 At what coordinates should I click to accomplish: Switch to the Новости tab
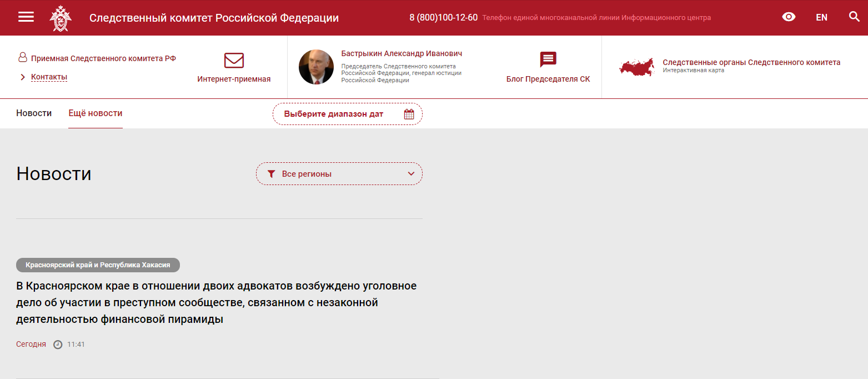34,113
